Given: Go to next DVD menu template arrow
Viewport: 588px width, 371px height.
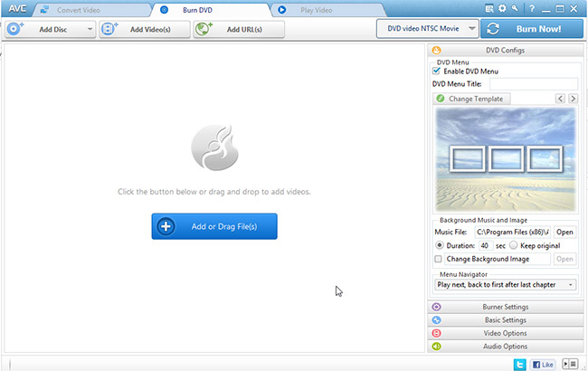Looking at the screenshot, I should (574, 98).
